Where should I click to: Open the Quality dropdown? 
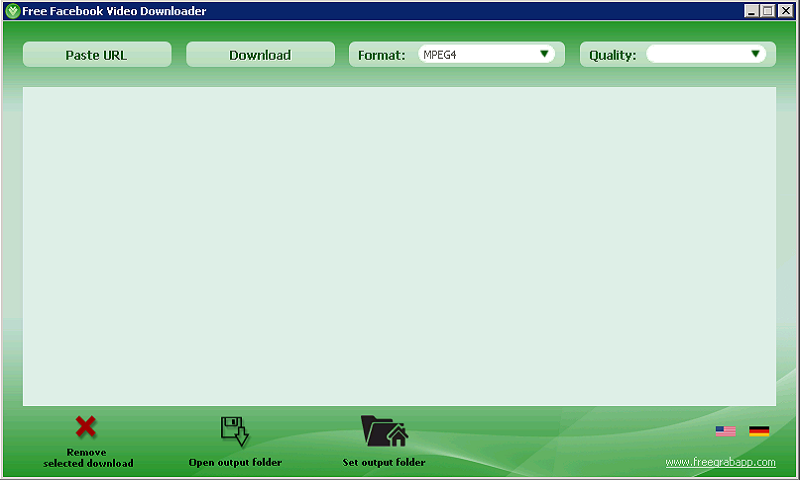pyautogui.click(x=706, y=54)
